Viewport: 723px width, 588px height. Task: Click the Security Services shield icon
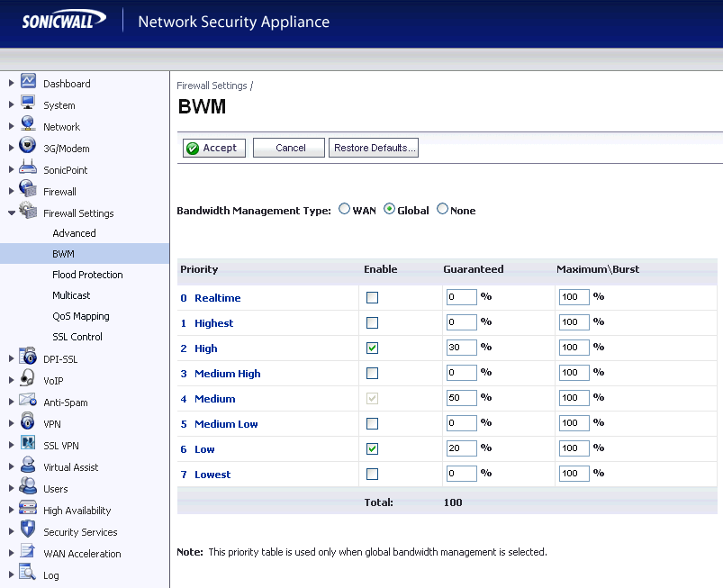click(28, 531)
